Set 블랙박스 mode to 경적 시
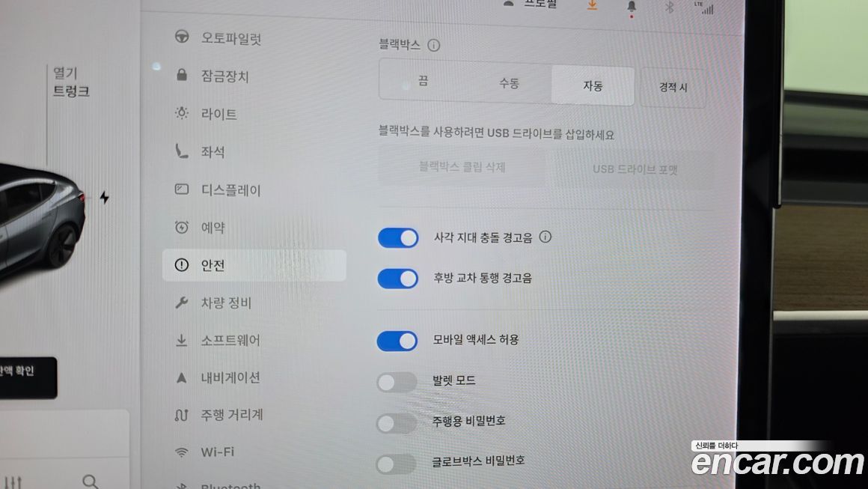 point(673,88)
